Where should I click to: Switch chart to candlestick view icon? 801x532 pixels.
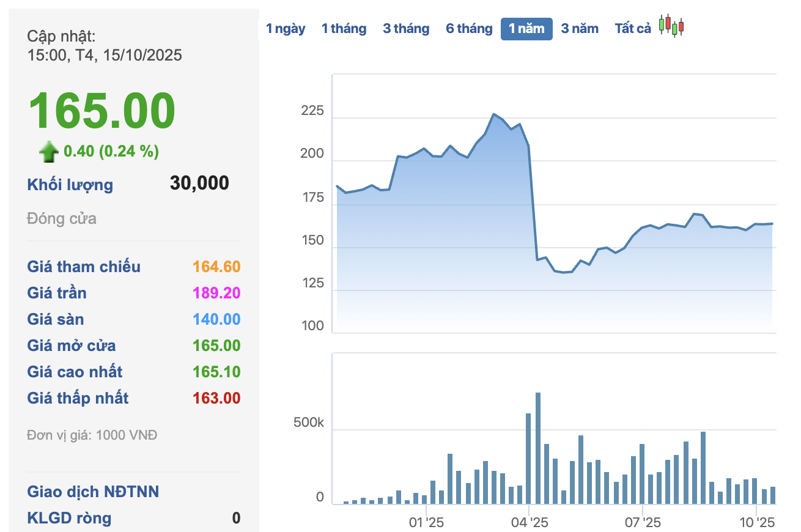coord(671,26)
